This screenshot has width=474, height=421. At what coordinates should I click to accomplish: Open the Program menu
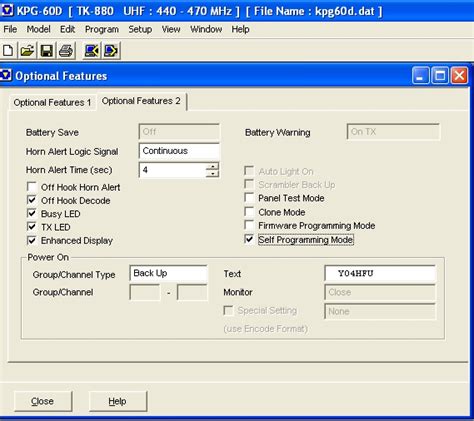[102, 29]
